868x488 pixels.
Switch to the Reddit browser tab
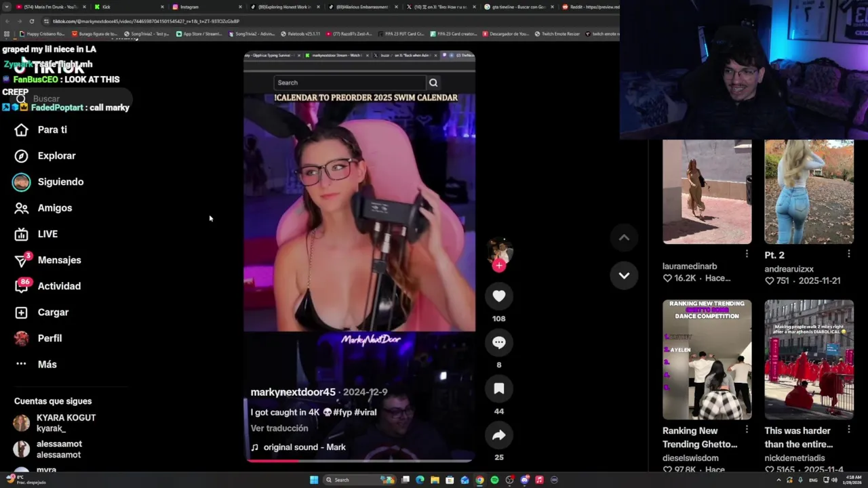pos(589,7)
